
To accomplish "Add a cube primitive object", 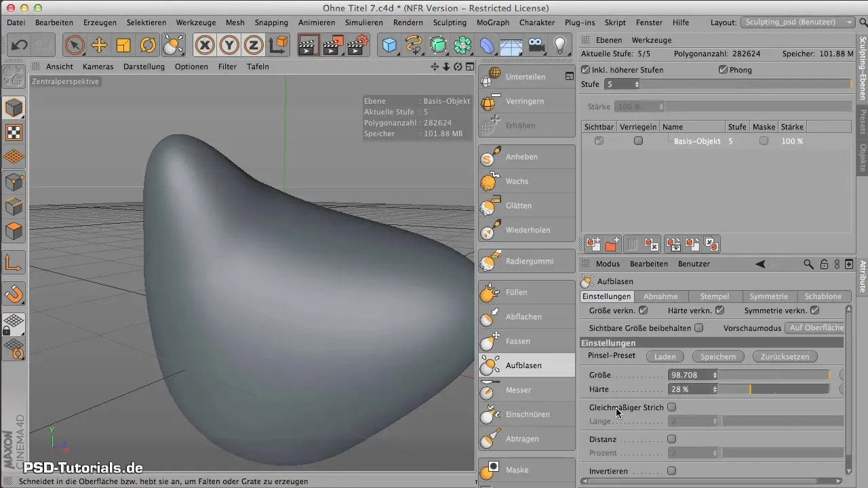I will [x=389, y=45].
